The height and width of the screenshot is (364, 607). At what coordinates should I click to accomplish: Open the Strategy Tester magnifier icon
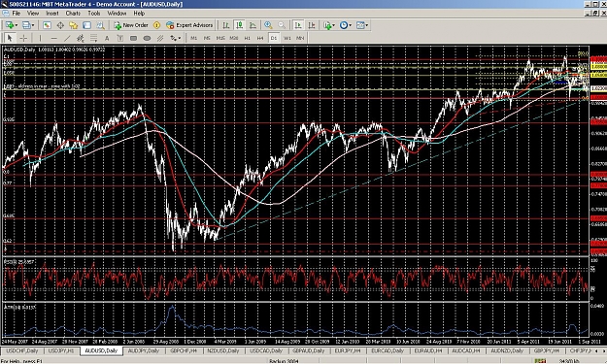(100, 25)
